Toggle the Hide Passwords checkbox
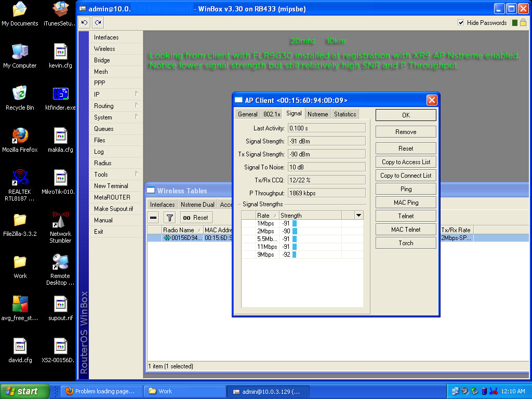Screen dimensions: 532x399 tap(461, 23)
